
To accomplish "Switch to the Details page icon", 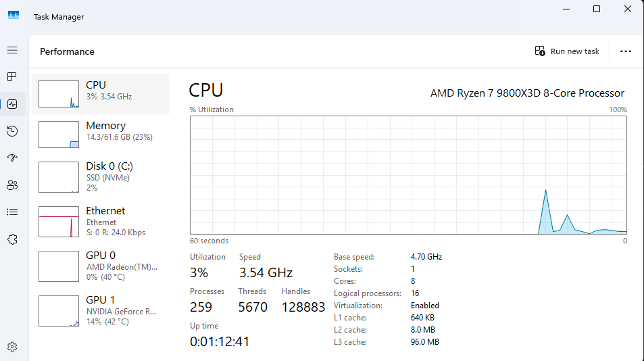I will coord(12,212).
